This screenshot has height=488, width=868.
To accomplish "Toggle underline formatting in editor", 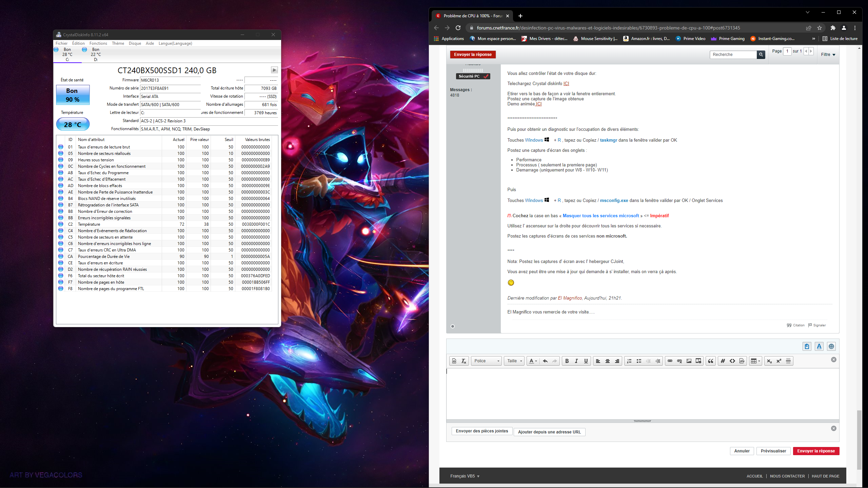I will point(586,361).
